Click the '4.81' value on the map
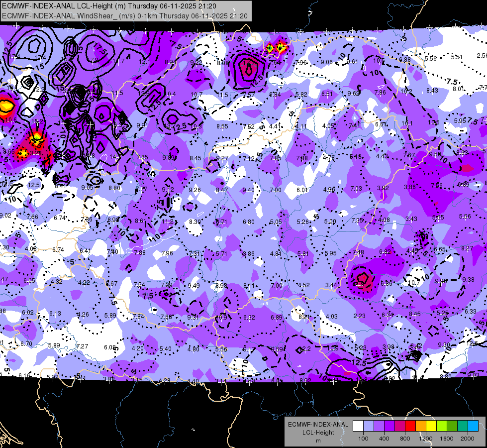 [x=276, y=254]
